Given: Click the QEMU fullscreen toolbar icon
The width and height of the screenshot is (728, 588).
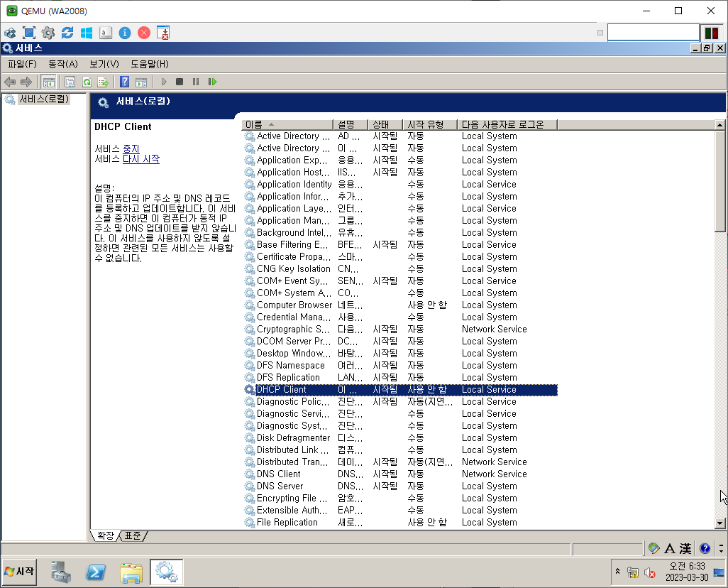Looking at the screenshot, I should point(29,33).
